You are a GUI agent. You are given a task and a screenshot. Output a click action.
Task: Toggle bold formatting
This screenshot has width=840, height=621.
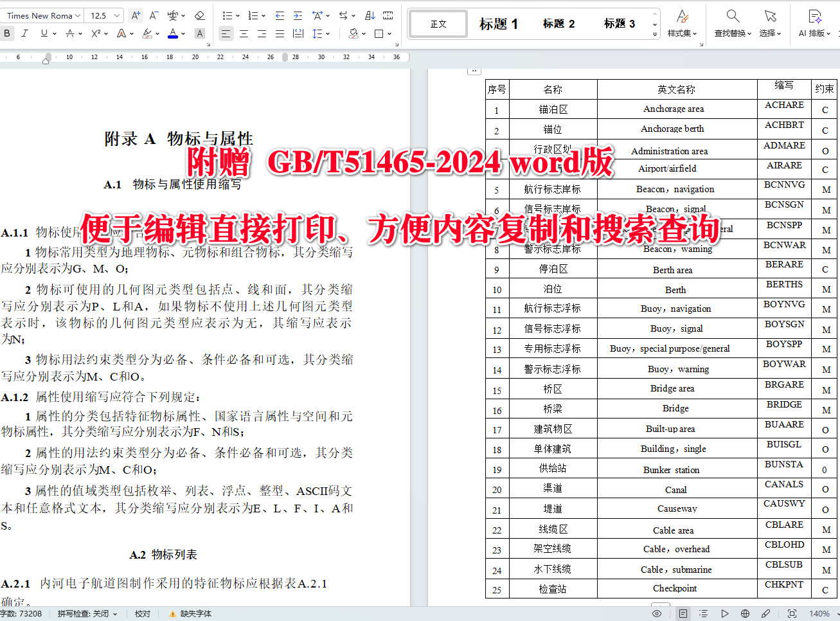pos(7,33)
